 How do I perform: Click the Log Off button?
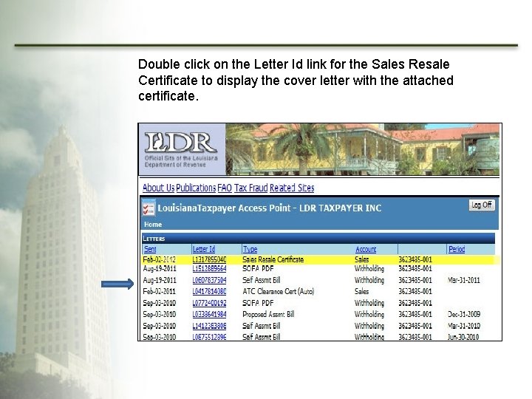pyautogui.click(x=482, y=205)
